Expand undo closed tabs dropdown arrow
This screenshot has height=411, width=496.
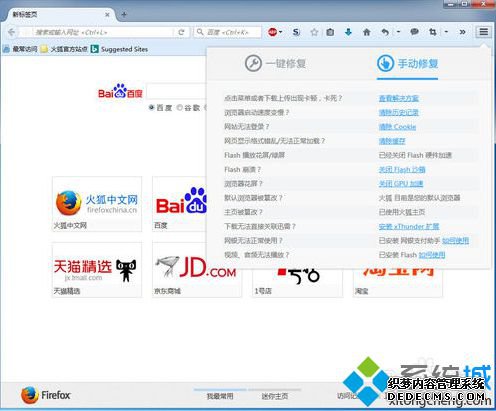click(398, 32)
